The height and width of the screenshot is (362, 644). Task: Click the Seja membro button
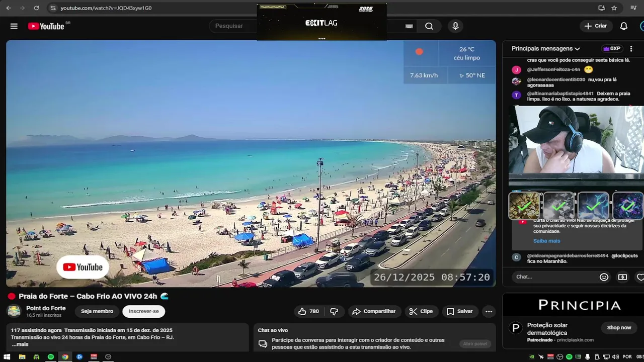click(x=97, y=312)
